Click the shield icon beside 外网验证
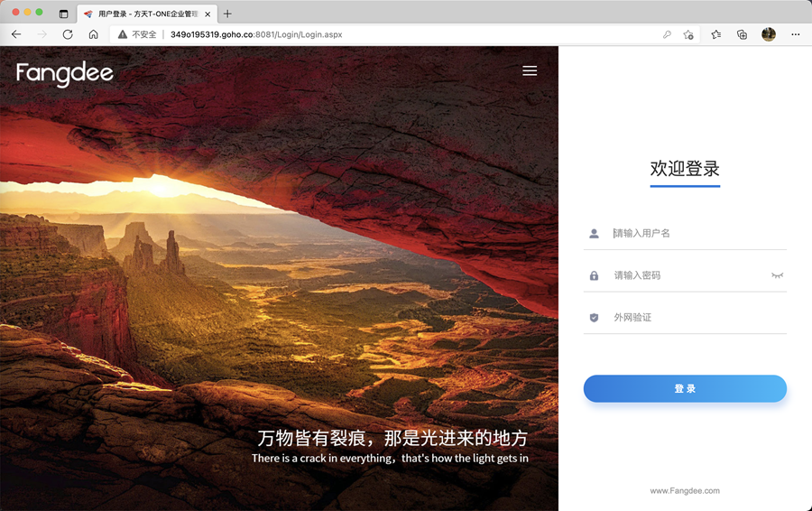This screenshot has width=812, height=511. pos(594,318)
